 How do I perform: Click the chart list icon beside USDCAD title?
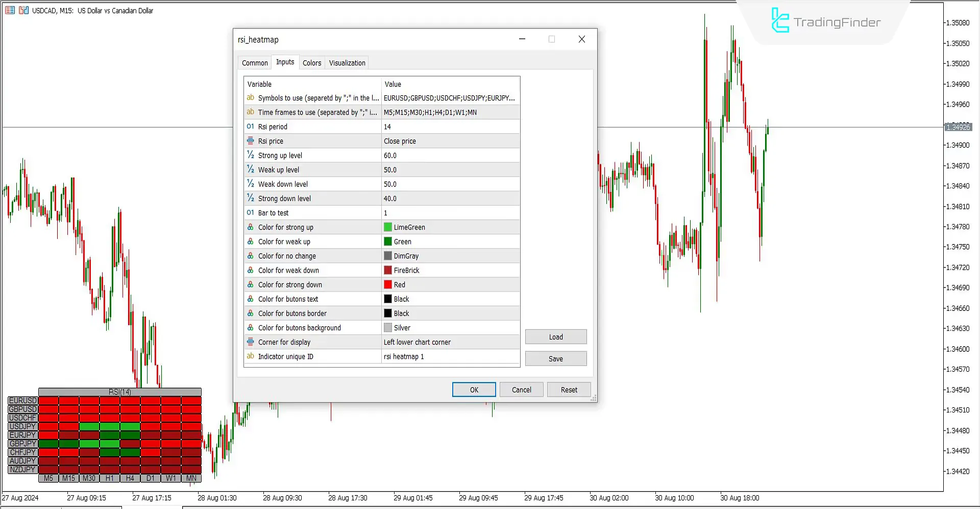[10, 10]
